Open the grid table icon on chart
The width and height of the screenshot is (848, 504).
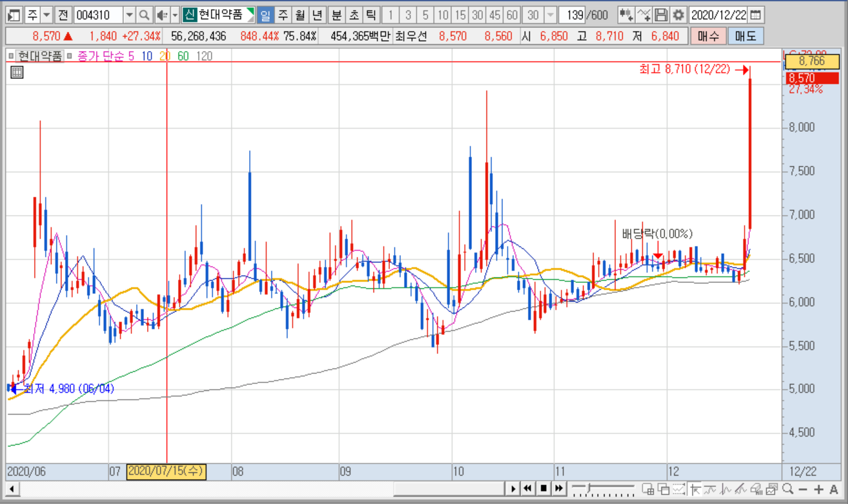17,73
